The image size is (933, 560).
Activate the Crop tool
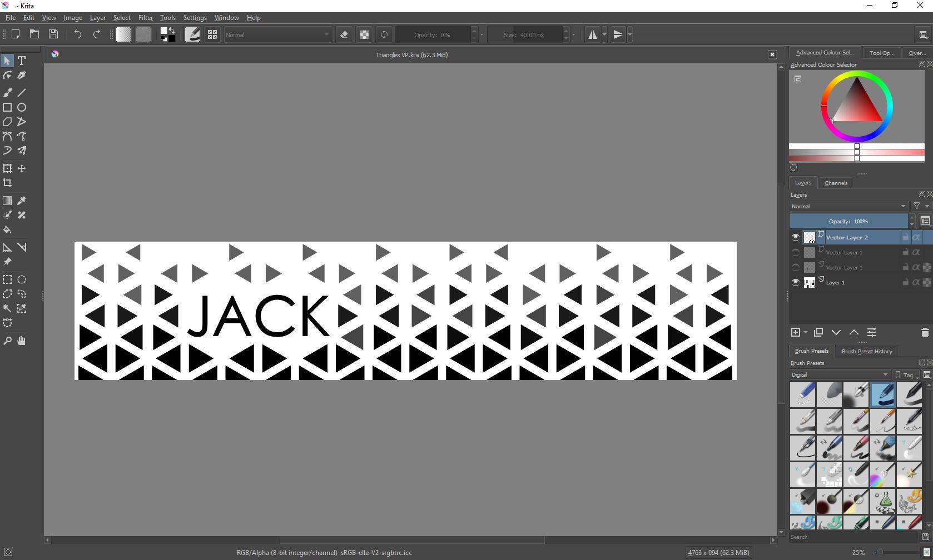7,183
